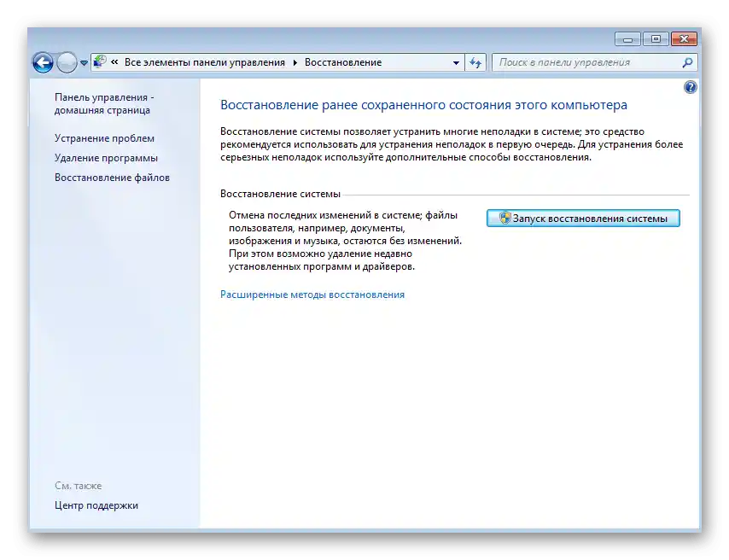Image resolution: width=729 pixels, height=560 pixels.
Task: Open the 'Восстановление файлов' link
Action: (112, 178)
